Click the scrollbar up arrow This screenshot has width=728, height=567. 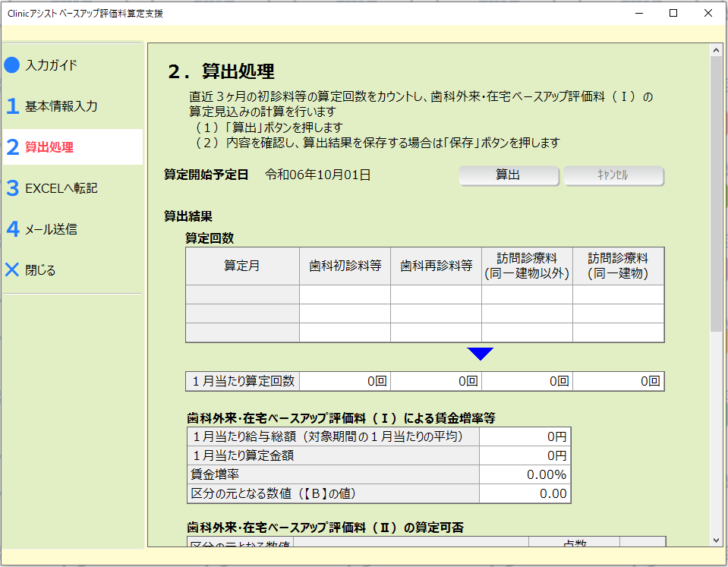pyautogui.click(x=716, y=50)
